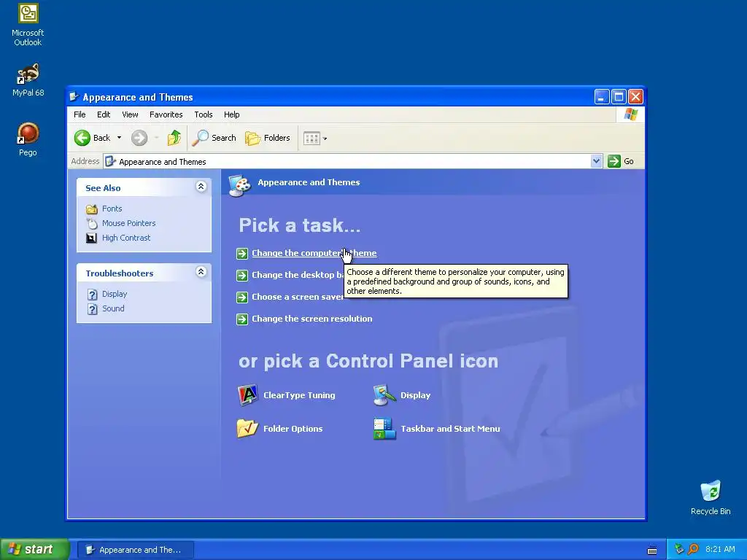747x560 pixels.
Task: Open the File menu
Action: pyautogui.click(x=80, y=114)
